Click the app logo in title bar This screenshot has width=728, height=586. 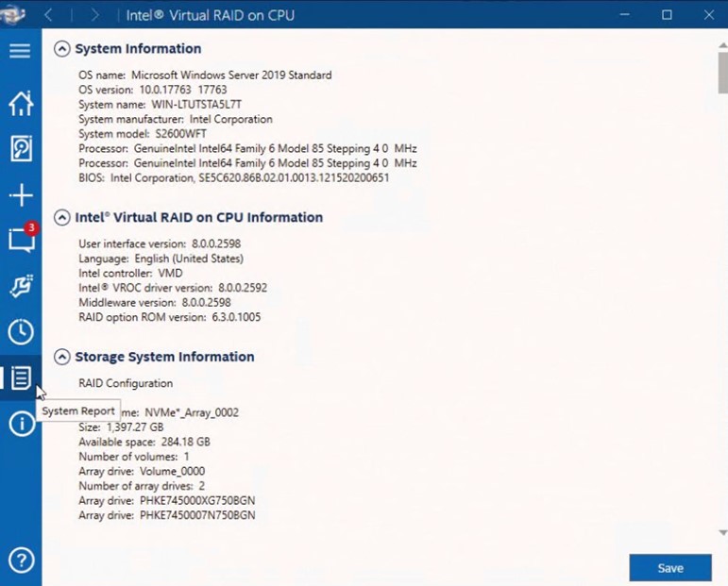(12, 14)
